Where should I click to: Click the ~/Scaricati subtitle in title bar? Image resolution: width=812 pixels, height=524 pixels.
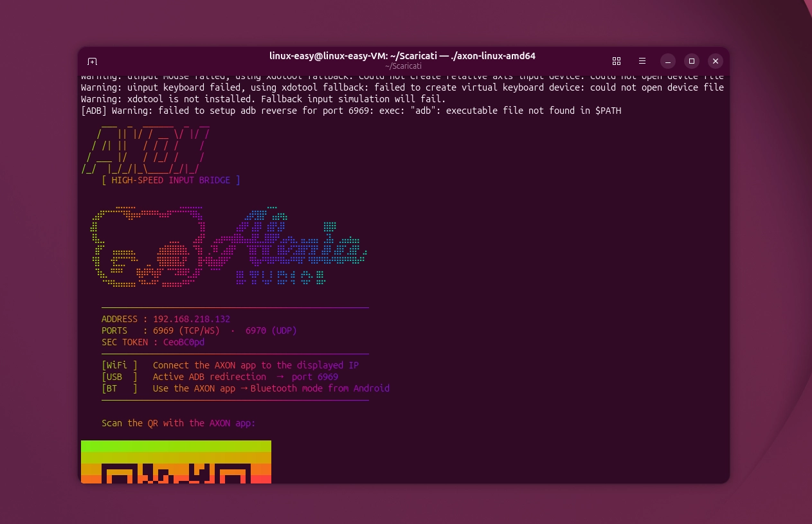[403, 66]
